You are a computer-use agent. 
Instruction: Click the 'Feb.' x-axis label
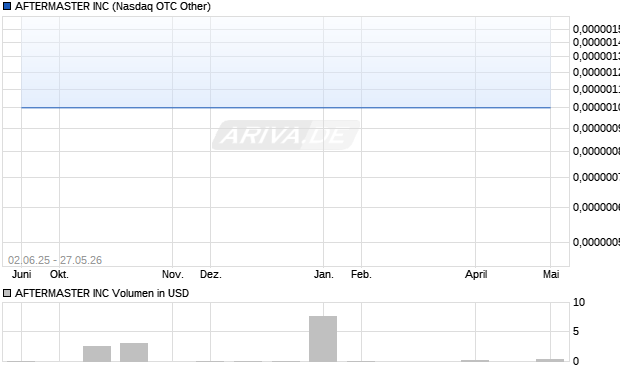tap(361, 274)
